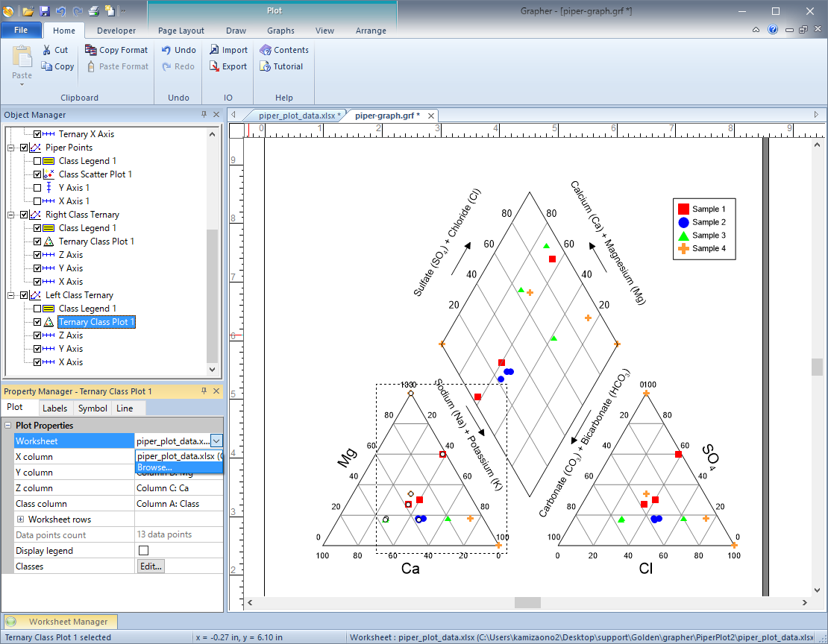828x644 pixels.
Task: Select the Y Axis 1 icon in Piper Points
Action: [48, 187]
